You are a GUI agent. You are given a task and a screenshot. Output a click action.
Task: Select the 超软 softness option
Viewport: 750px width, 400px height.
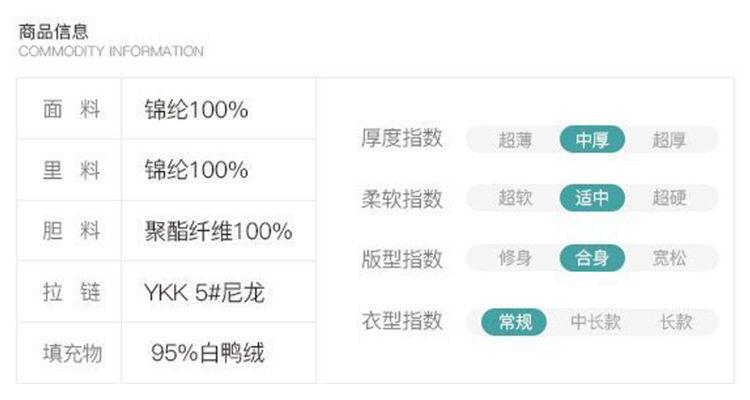515,198
